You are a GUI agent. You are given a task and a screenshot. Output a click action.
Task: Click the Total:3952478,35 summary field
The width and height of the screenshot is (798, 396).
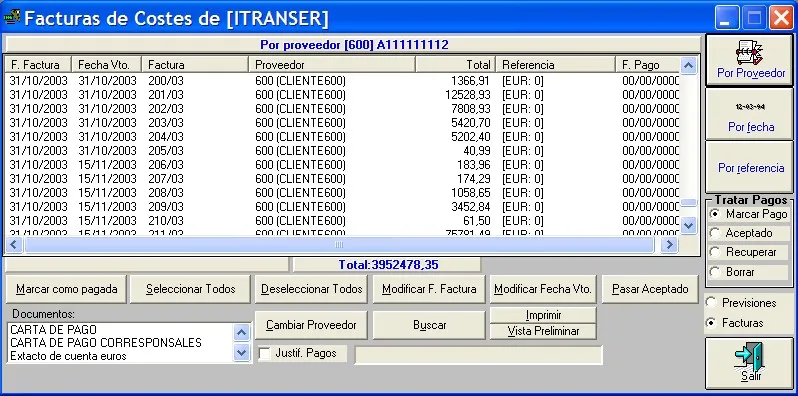(387, 265)
